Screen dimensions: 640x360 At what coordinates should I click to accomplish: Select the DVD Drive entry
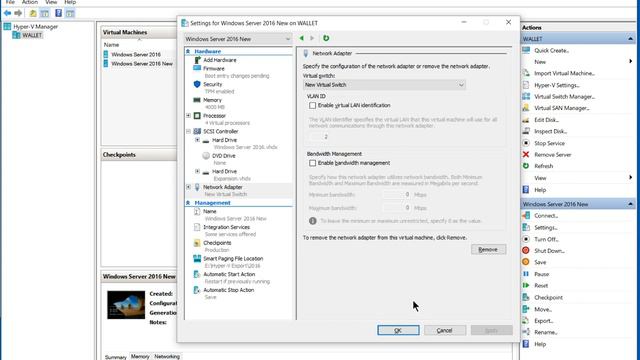point(224,156)
